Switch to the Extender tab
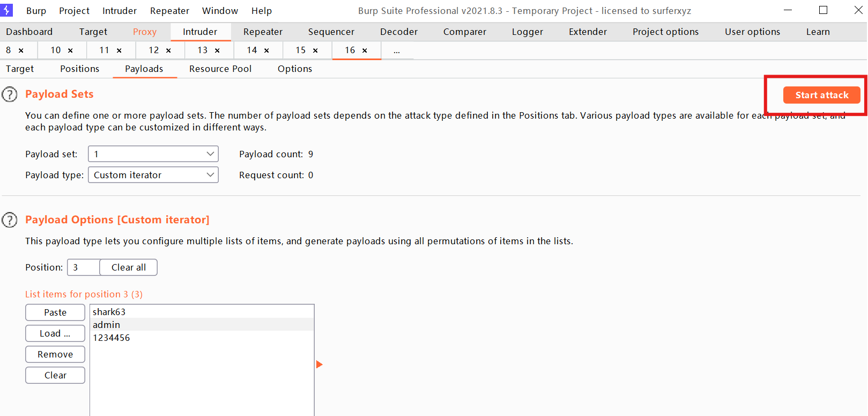868x416 pixels. [x=588, y=32]
